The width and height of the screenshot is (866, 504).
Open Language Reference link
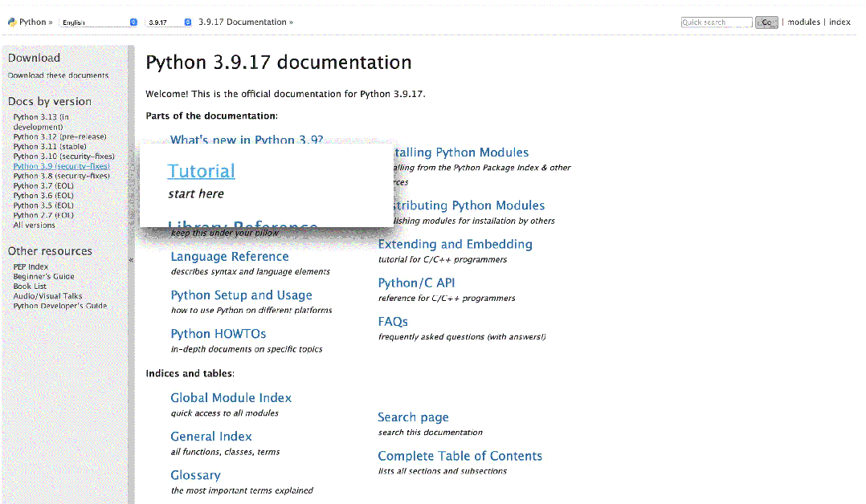click(x=230, y=257)
